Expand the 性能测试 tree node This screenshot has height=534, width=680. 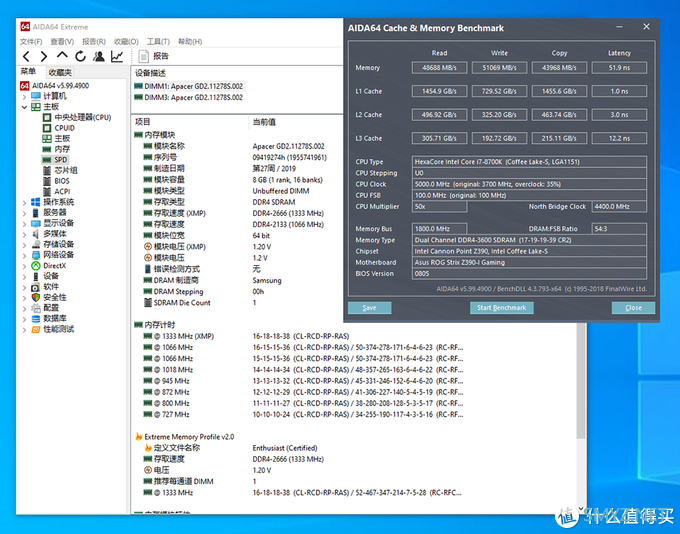pos(24,329)
